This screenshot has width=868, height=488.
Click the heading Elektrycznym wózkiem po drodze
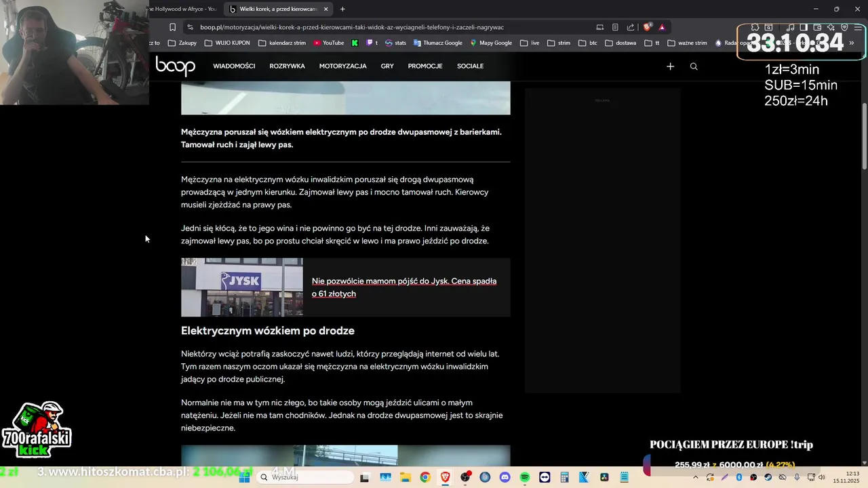click(x=267, y=331)
